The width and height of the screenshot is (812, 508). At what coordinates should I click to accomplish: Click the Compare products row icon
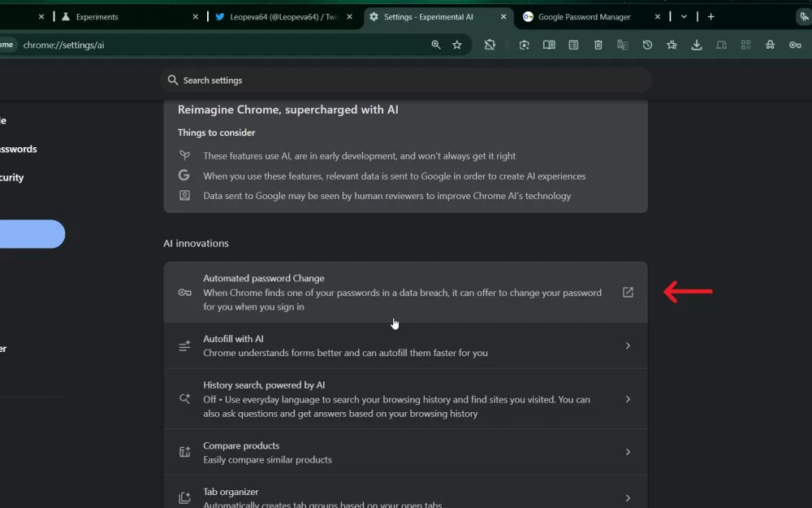point(184,452)
